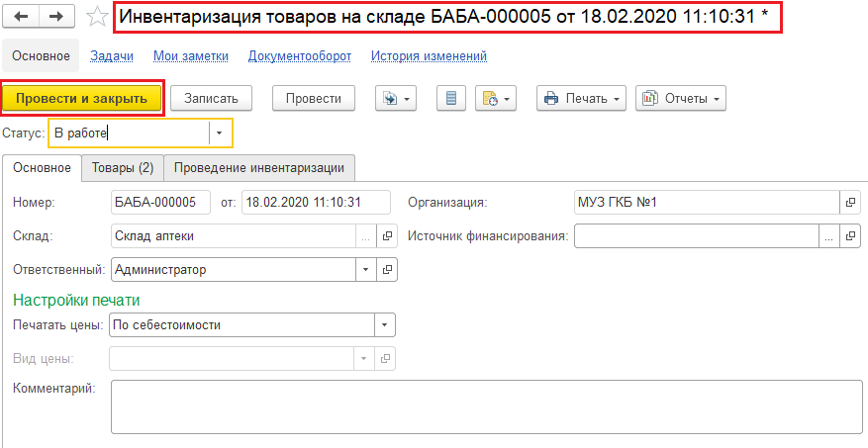Go back with the left arrow button
Screen dimensions: 868x448
[x=21, y=17]
